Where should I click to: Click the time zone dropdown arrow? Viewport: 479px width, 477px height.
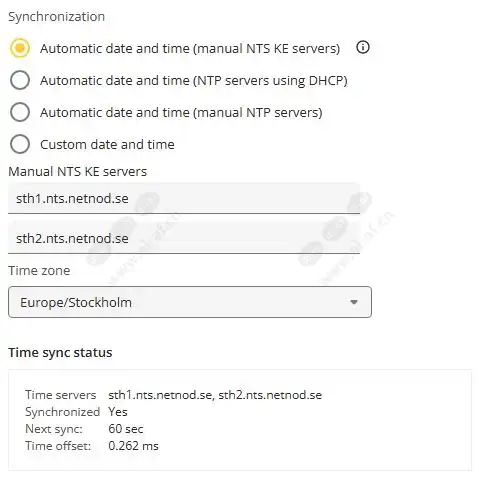(354, 302)
